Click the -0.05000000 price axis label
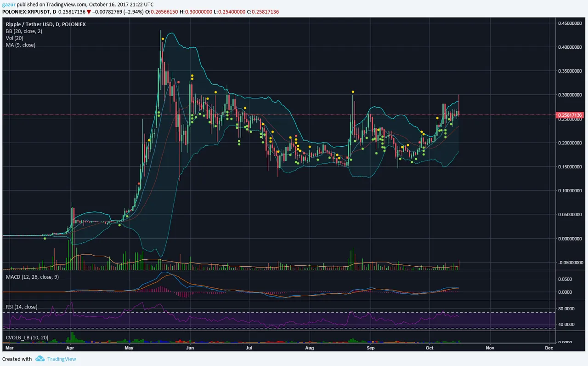The height and width of the screenshot is (366, 588). 570,262
